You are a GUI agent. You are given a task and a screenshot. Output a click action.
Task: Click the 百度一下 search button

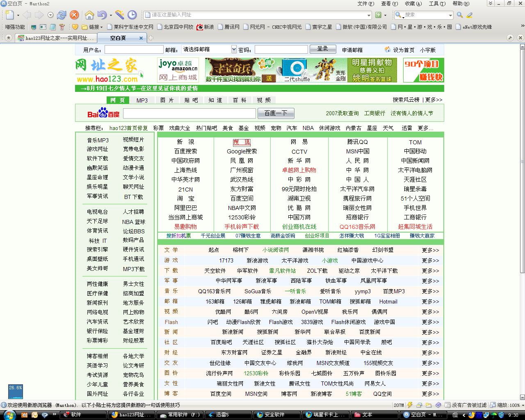(x=276, y=113)
